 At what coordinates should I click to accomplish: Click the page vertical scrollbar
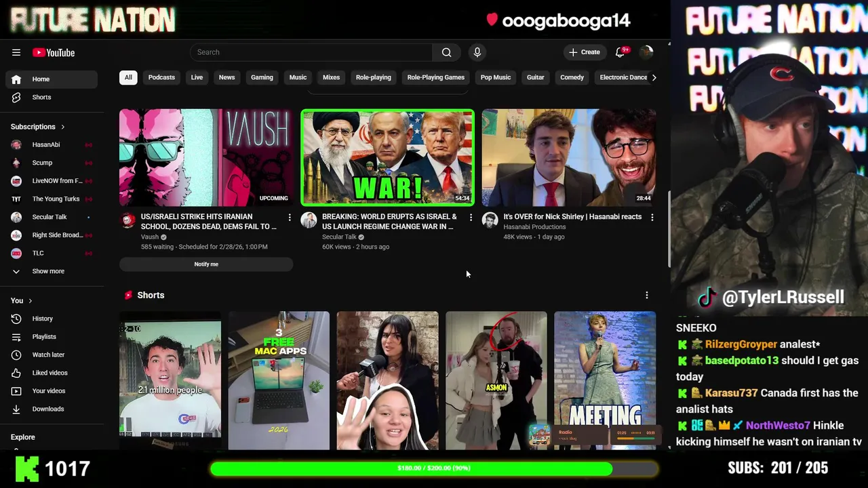pyautogui.click(x=669, y=229)
